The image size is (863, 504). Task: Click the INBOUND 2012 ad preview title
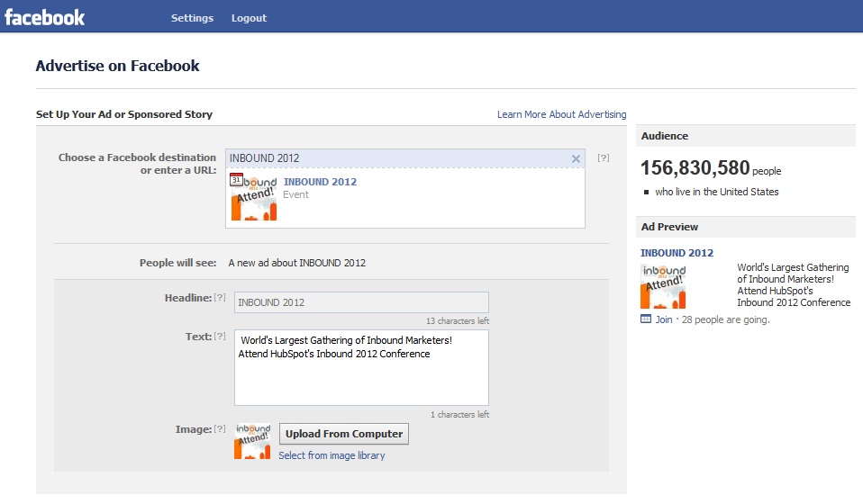[677, 253]
